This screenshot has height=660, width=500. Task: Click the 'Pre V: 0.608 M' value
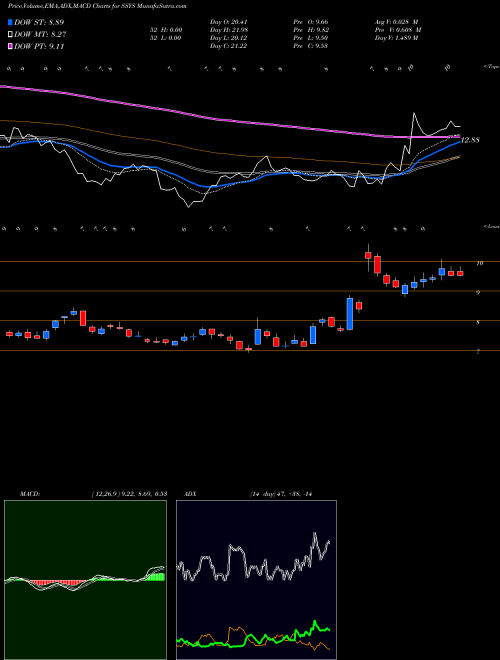click(398, 30)
